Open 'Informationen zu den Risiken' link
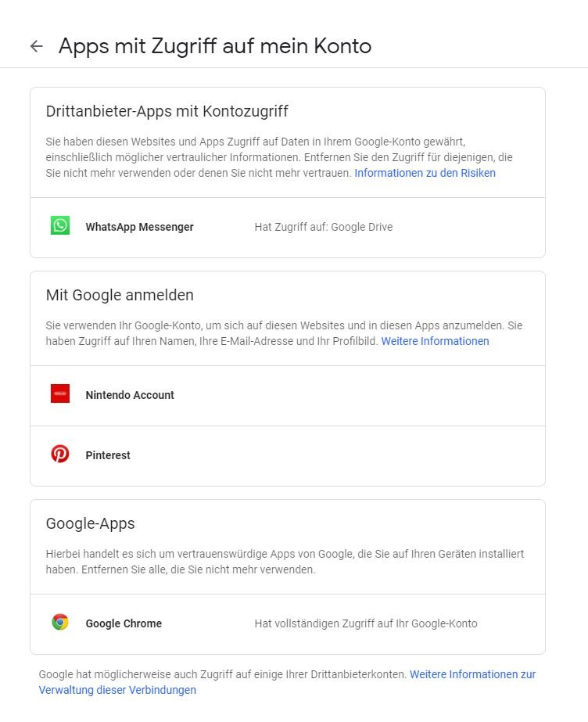The image size is (588, 722). click(x=425, y=173)
